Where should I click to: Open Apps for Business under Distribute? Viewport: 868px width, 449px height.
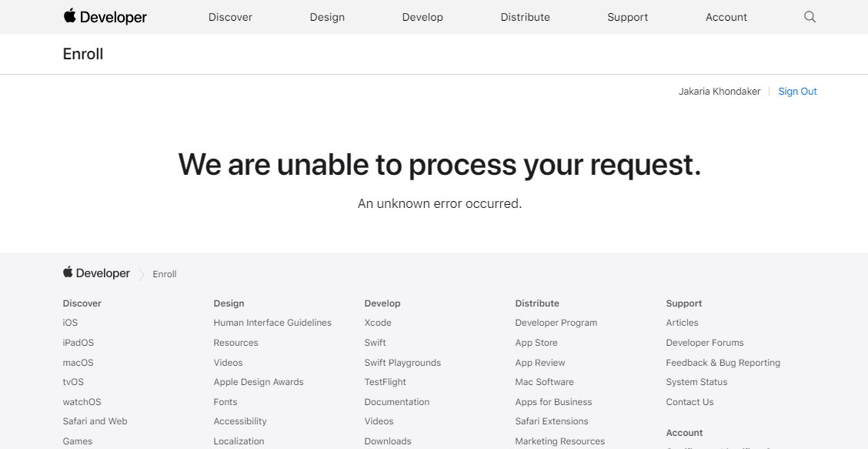[x=553, y=401]
